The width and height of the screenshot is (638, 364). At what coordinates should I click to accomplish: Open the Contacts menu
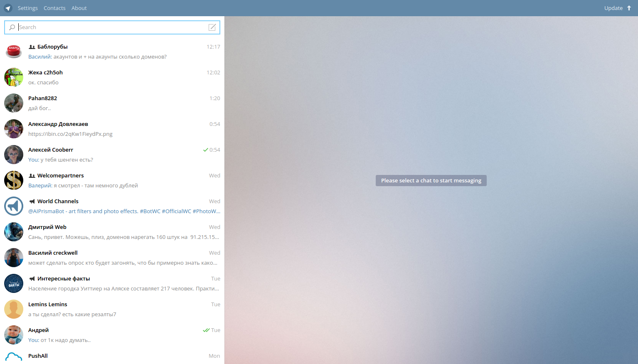tap(54, 8)
